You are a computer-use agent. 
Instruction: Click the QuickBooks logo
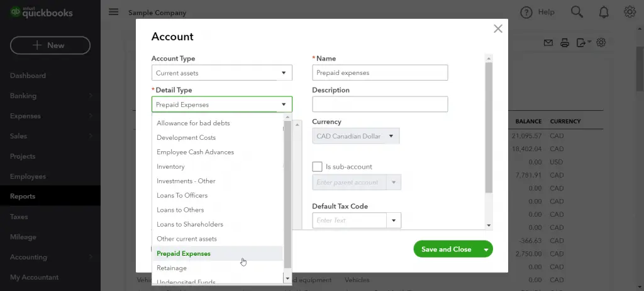pyautogui.click(x=42, y=13)
